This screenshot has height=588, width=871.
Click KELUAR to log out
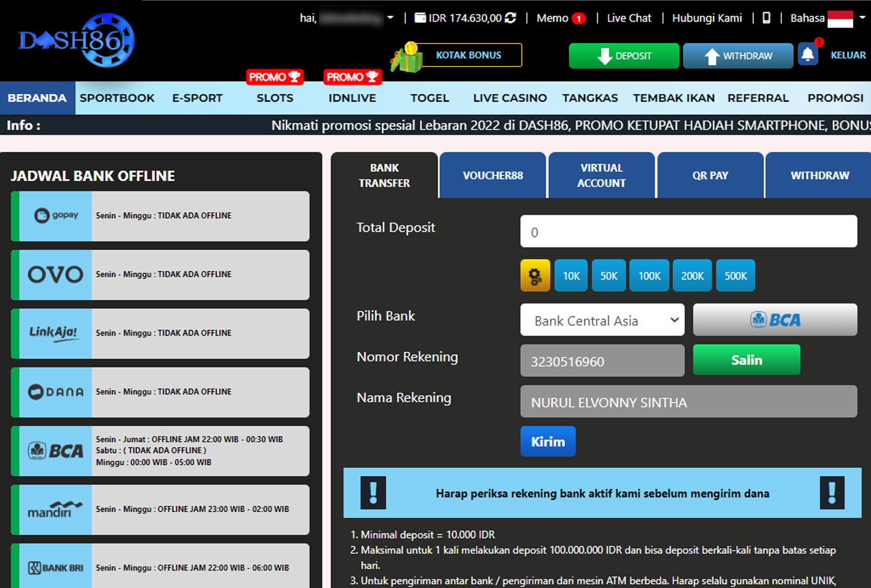(848, 55)
